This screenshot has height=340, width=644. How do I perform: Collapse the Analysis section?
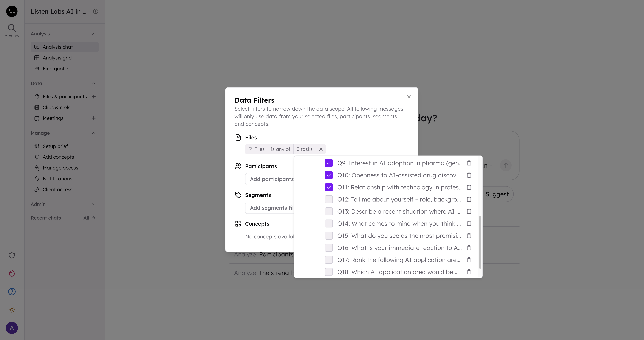[94, 34]
